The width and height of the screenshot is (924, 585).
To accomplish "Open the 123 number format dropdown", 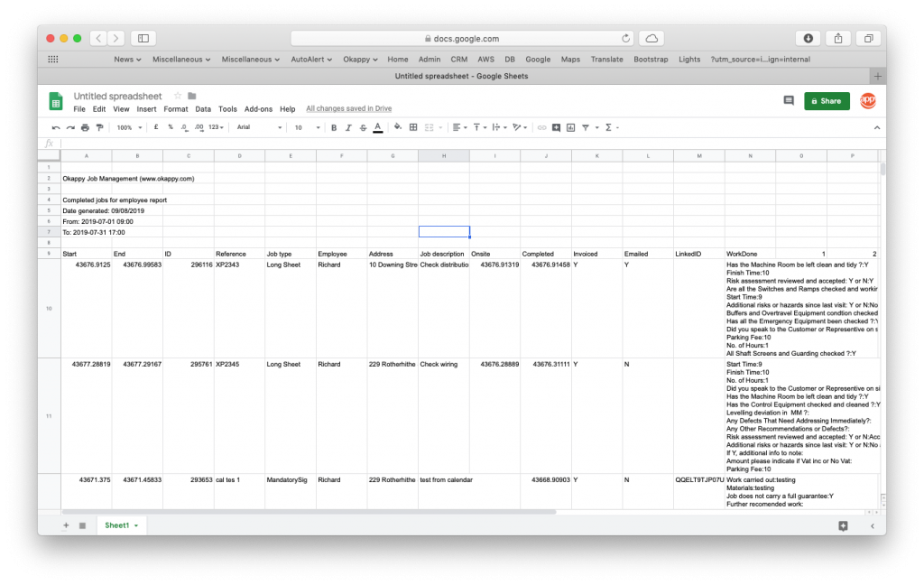I will 217,127.
